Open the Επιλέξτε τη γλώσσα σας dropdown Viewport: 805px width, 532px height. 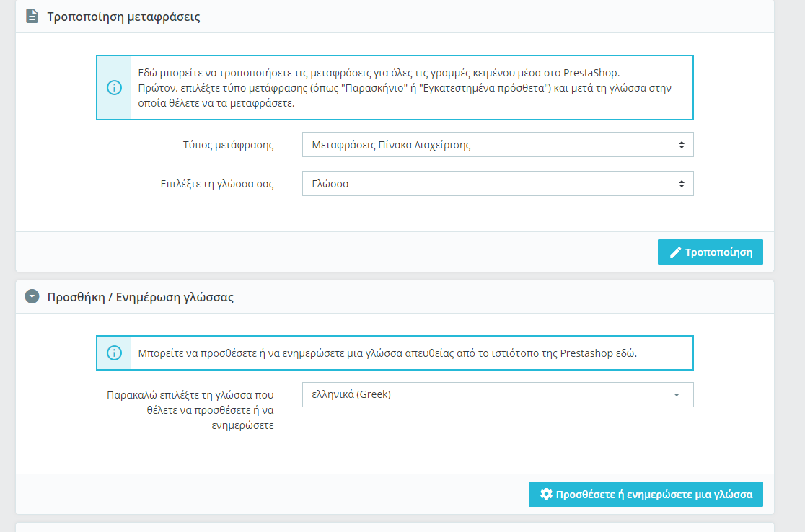coord(498,184)
